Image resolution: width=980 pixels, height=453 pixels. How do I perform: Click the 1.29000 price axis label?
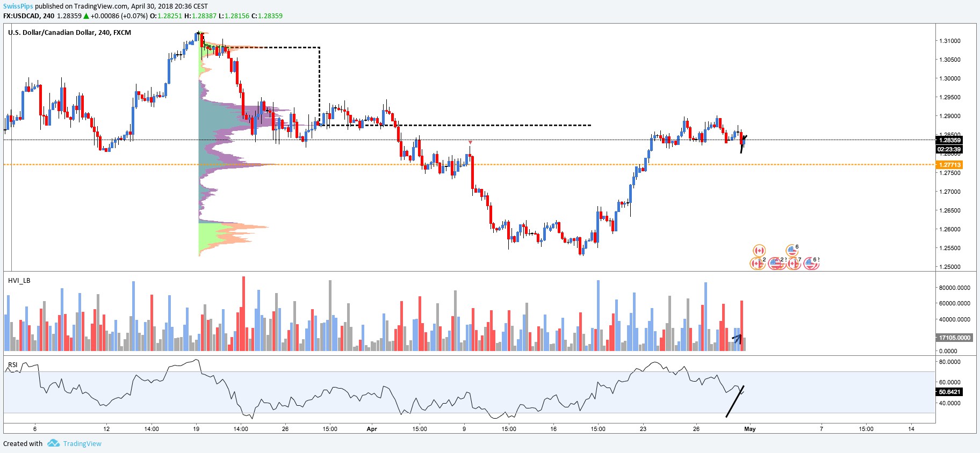[949, 116]
